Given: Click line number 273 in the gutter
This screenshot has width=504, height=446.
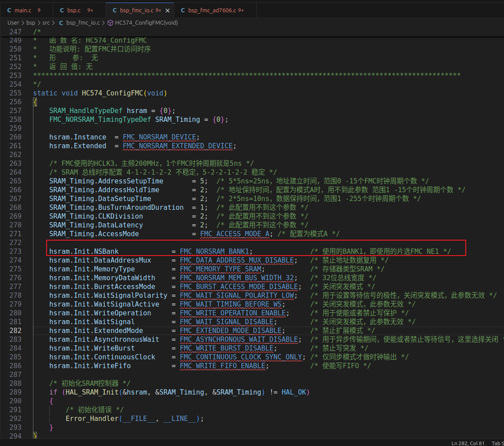Looking at the screenshot, I should (x=15, y=252).
